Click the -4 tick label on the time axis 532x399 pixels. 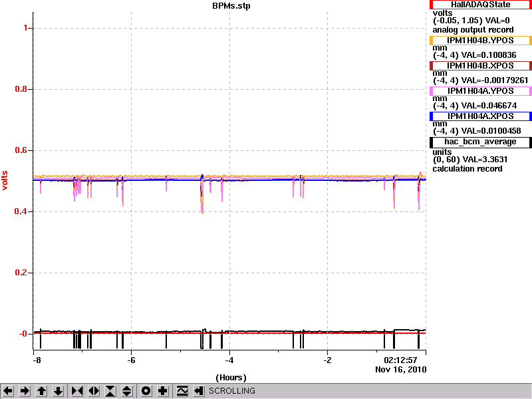pyautogui.click(x=229, y=360)
